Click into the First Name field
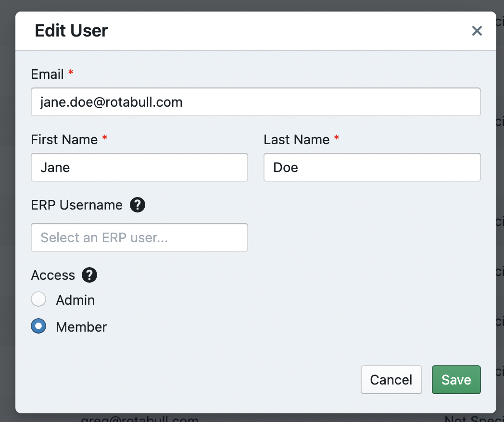The image size is (504, 422). (x=139, y=167)
